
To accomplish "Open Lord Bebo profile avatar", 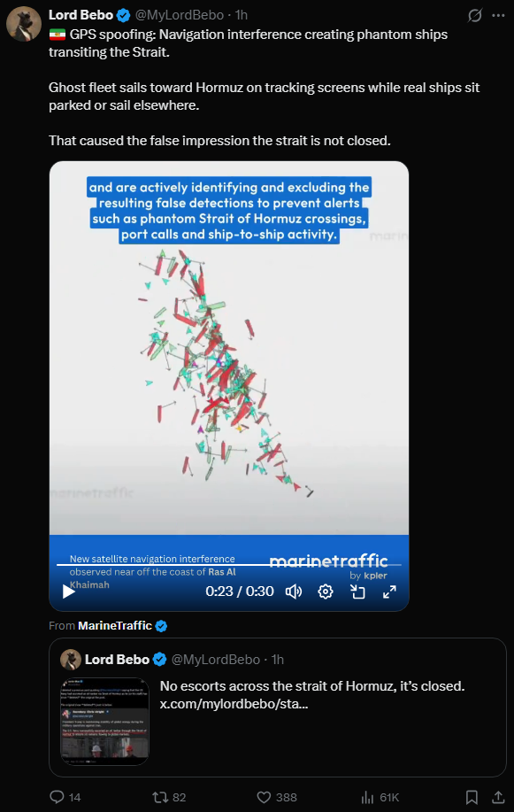I will [x=24, y=24].
